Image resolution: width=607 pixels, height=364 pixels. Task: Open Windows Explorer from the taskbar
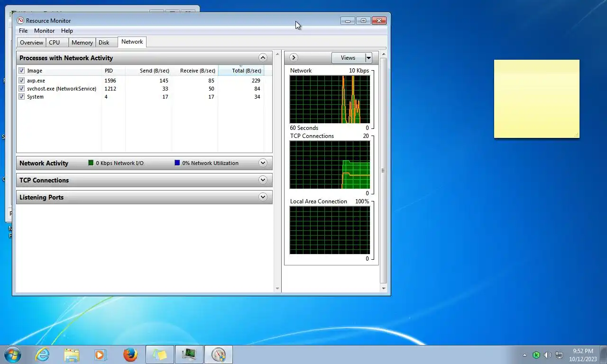[72, 355]
